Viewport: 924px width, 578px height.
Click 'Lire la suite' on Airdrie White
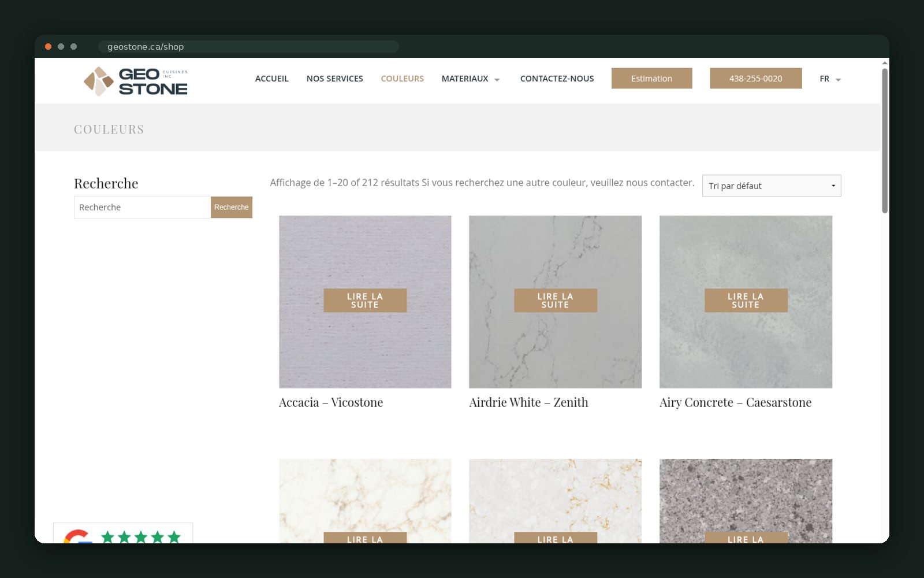pyautogui.click(x=556, y=301)
